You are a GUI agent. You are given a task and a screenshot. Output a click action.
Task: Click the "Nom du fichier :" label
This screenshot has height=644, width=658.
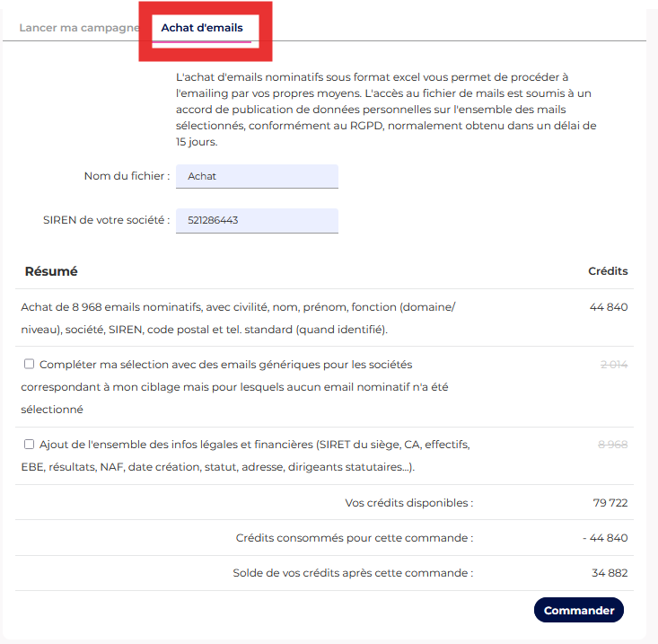(x=127, y=176)
